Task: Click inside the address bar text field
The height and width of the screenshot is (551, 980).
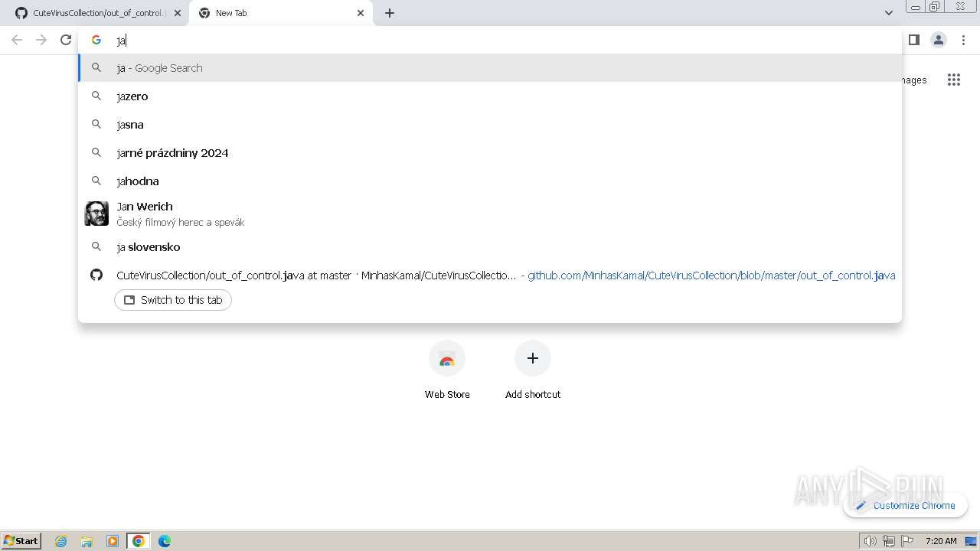Action: 490,40
